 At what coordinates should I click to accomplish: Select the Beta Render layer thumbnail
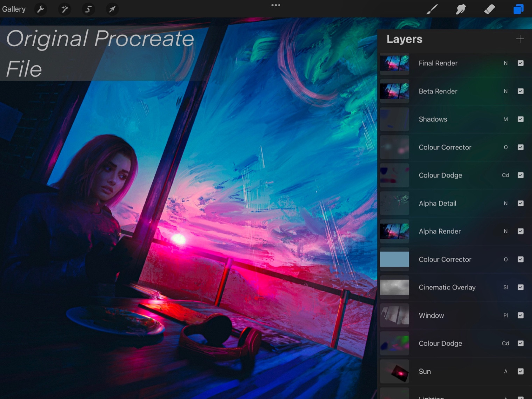(x=394, y=91)
